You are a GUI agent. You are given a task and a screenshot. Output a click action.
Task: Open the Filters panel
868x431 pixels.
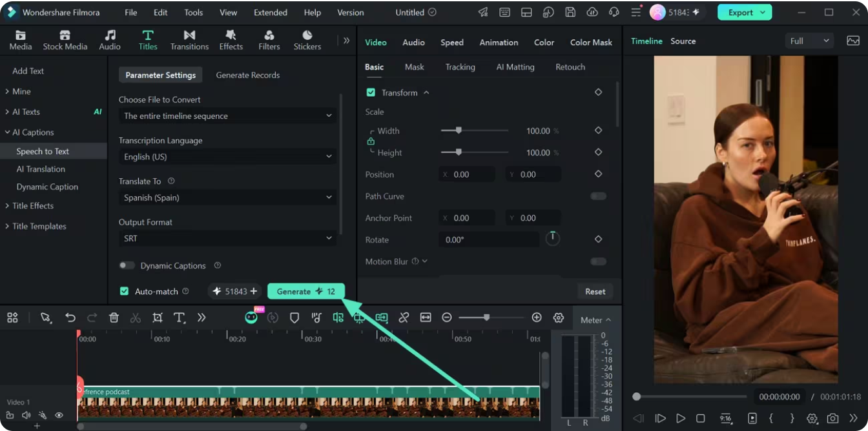(x=269, y=40)
